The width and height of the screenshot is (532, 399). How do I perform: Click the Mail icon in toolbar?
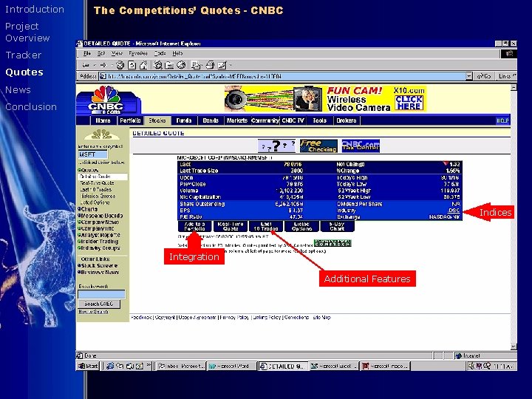pyautogui.click(x=196, y=65)
